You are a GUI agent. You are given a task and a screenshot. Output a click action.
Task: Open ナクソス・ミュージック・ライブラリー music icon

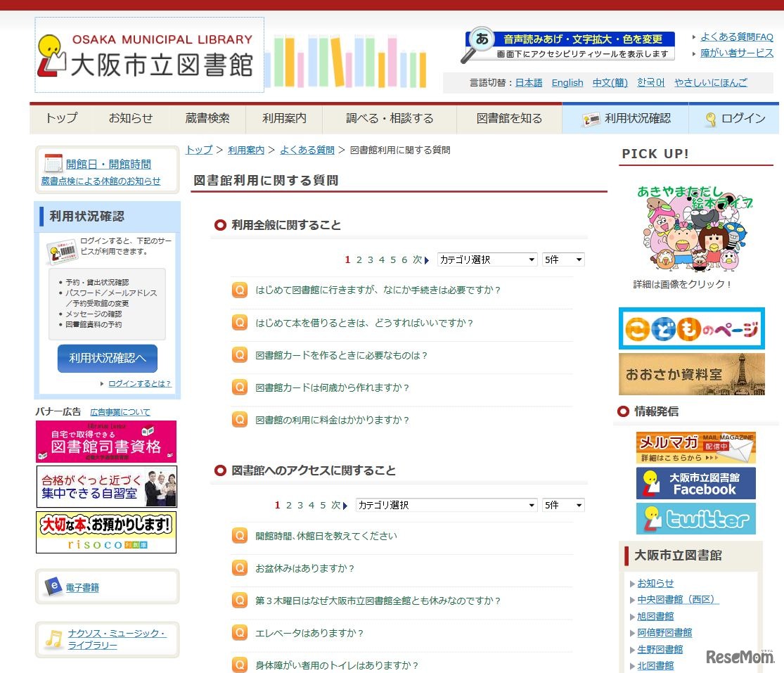(53, 639)
